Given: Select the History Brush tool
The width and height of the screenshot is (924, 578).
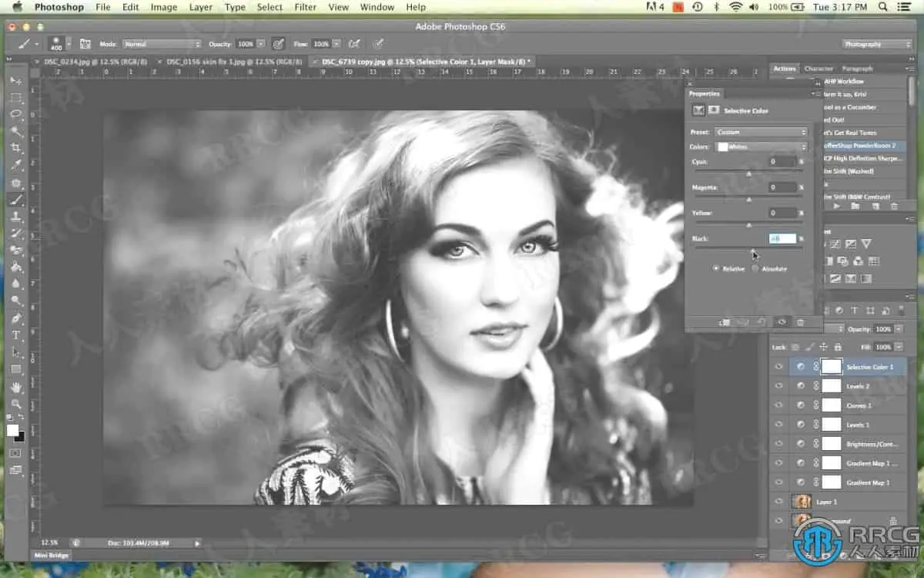Looking at the screenshot, I should point(16,234).
